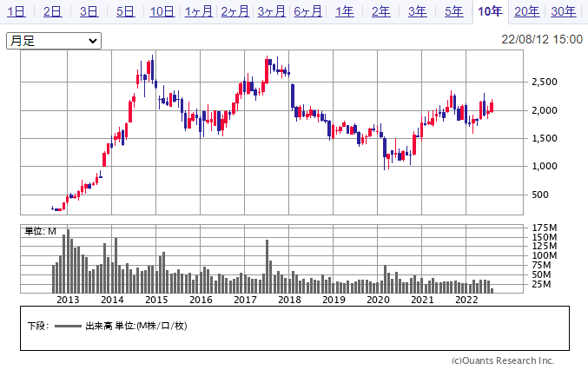Image resolution: width=588 pixels, height=370 pixels.
Task: Switch chart to 3ヶ月 range
Action: click(272, 11)
